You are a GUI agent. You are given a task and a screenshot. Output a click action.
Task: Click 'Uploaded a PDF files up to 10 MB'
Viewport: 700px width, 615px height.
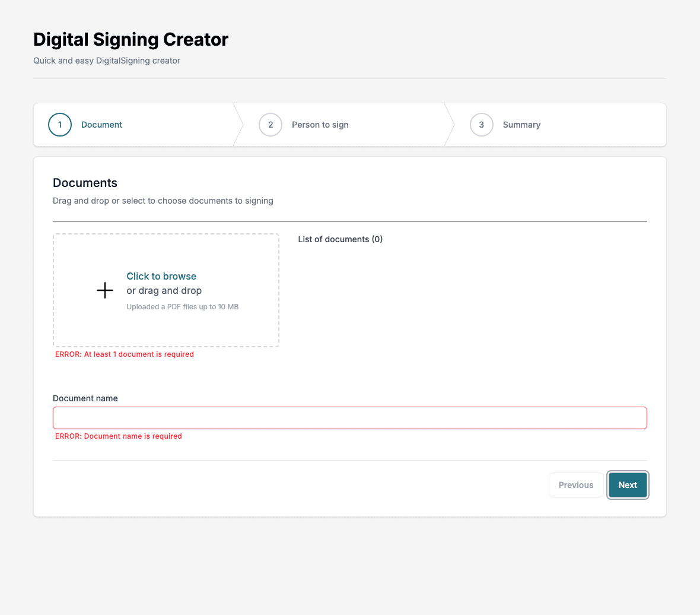click(x=182, y=307)
